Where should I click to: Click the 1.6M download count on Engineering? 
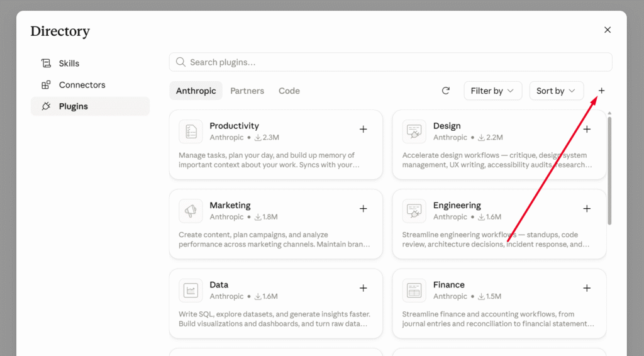tap(489, 217)
